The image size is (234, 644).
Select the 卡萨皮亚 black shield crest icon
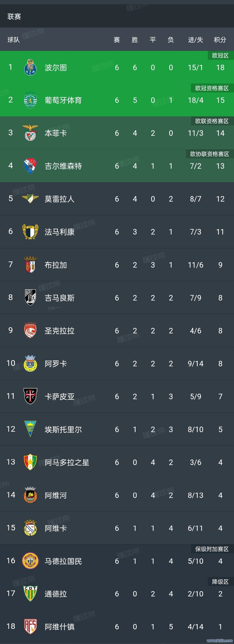pos(30,396)
